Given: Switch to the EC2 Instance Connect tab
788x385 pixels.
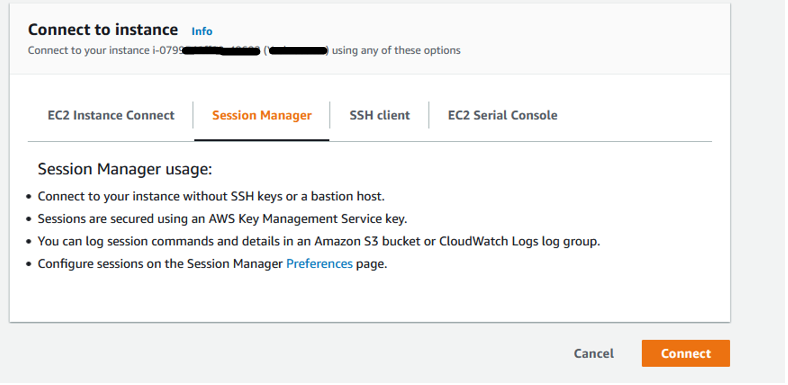Looking at the screenshot, I should (x=111, y=115).
